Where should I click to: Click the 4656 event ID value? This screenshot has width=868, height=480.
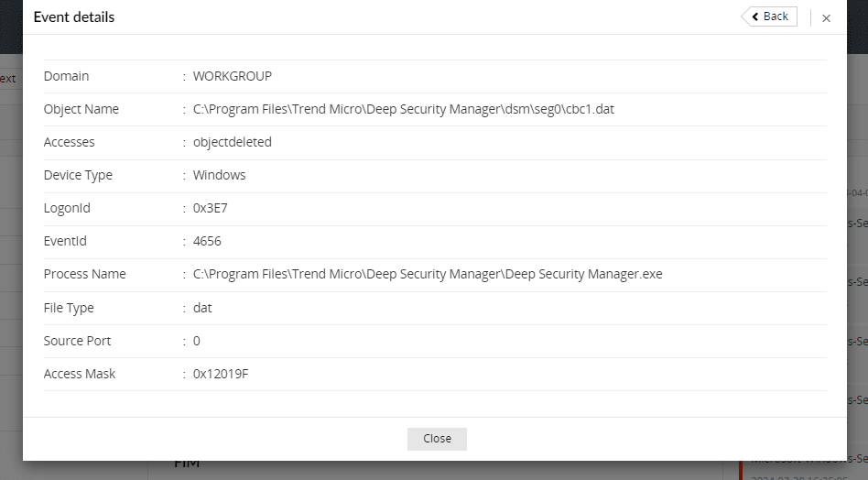tap(207, 241)
